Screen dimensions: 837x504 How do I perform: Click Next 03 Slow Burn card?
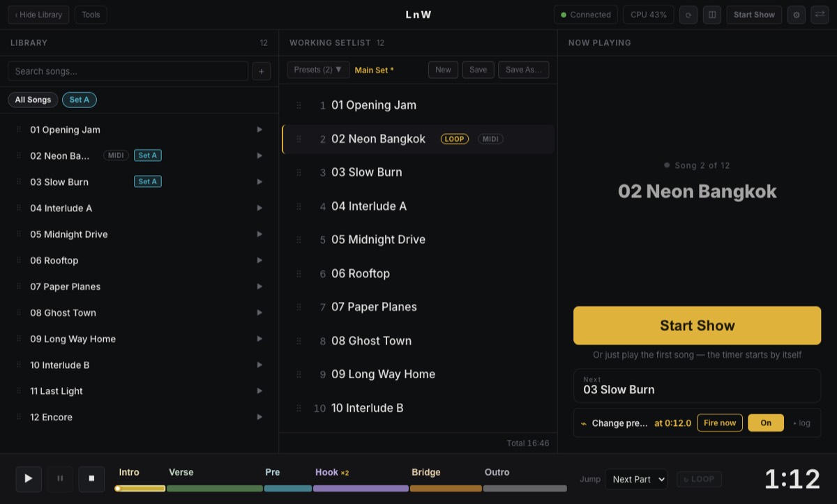click(697, 385)
